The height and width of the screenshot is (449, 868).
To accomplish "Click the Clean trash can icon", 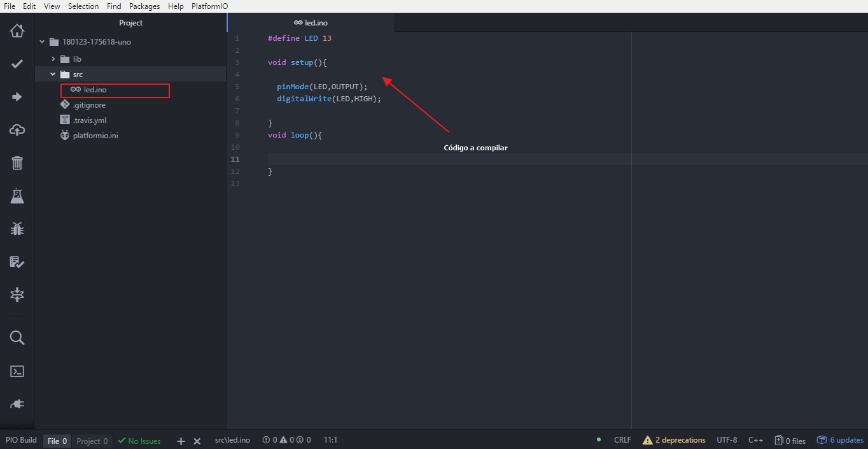I will pyautogui.click(x=17, y=163).
